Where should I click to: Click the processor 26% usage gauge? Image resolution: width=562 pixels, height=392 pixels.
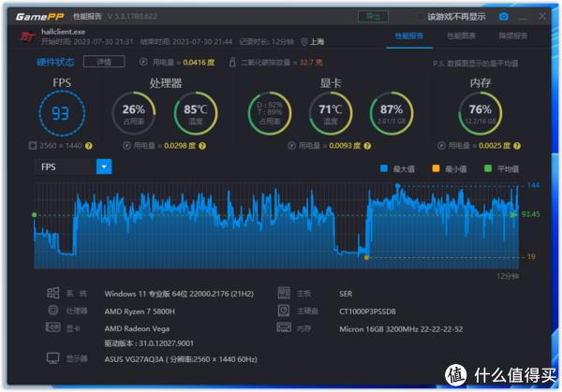tap(134, 113)
